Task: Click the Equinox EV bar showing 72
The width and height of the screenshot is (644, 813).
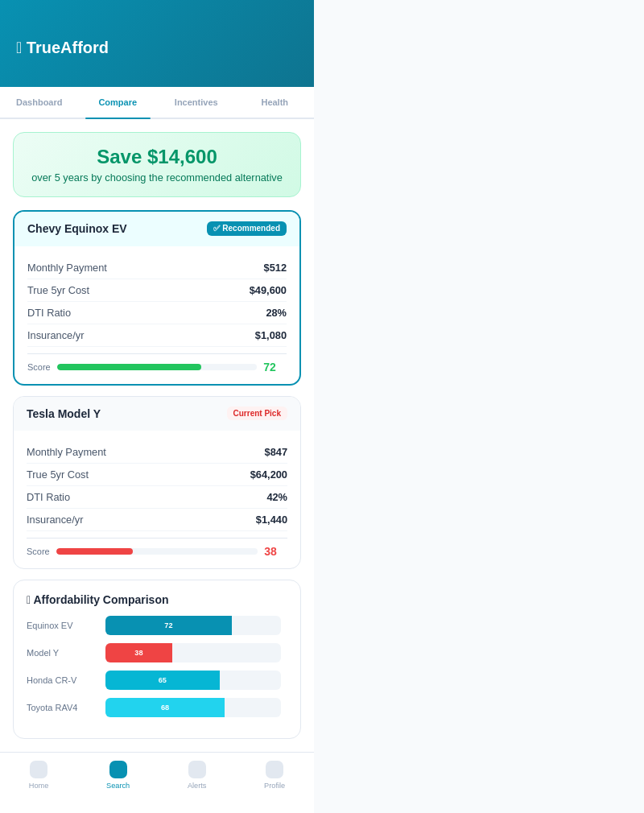Action: point(168,625)
